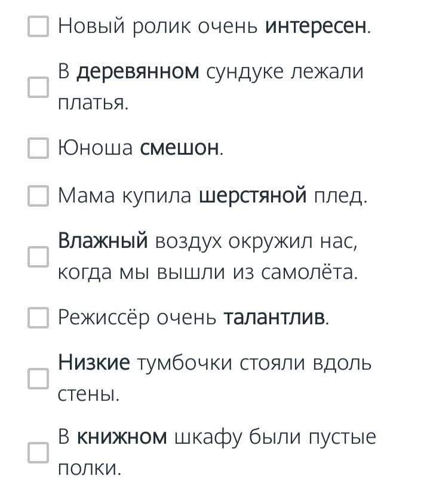The height and width of the screenshot is (504, 430).
Task: Mark the checkbox for 'Влажный воздух окружил нас'
Action: tap(38, 257)
